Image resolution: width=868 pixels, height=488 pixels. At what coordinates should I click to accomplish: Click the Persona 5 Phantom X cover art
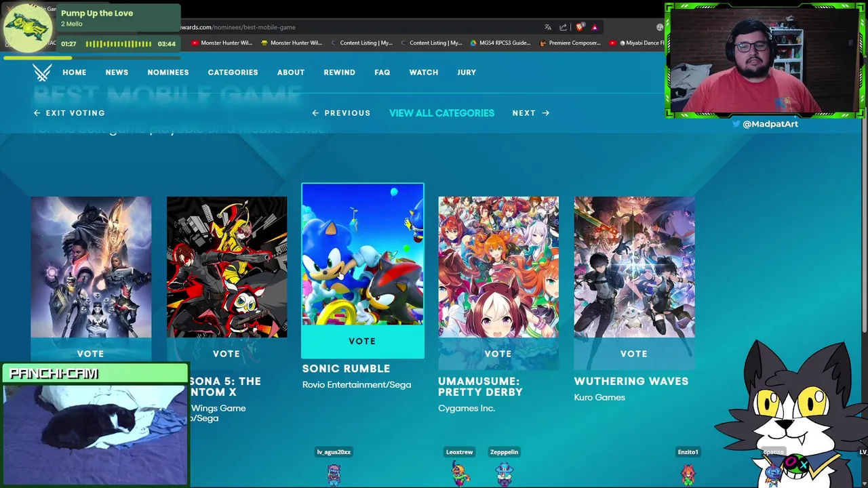point(226,267)
